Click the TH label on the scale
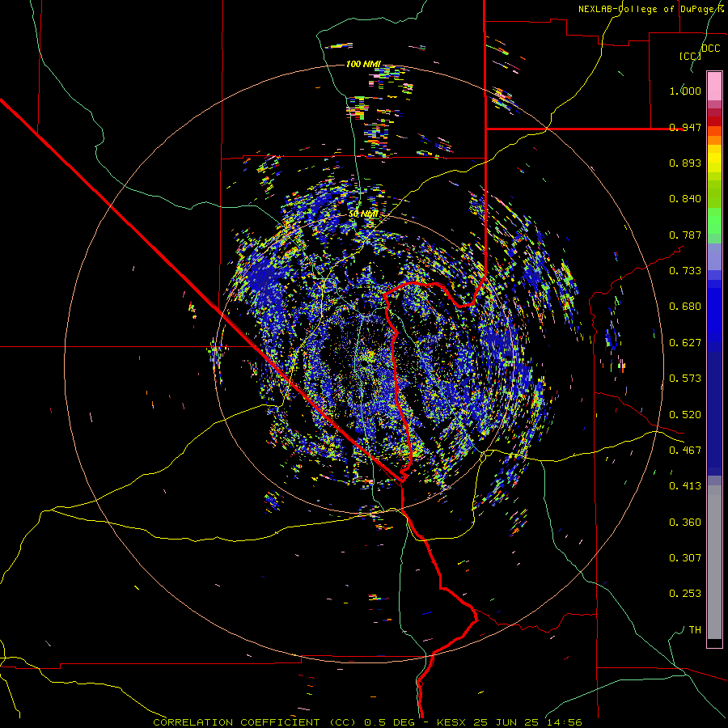728x728 pixels. tap(695, 630)
